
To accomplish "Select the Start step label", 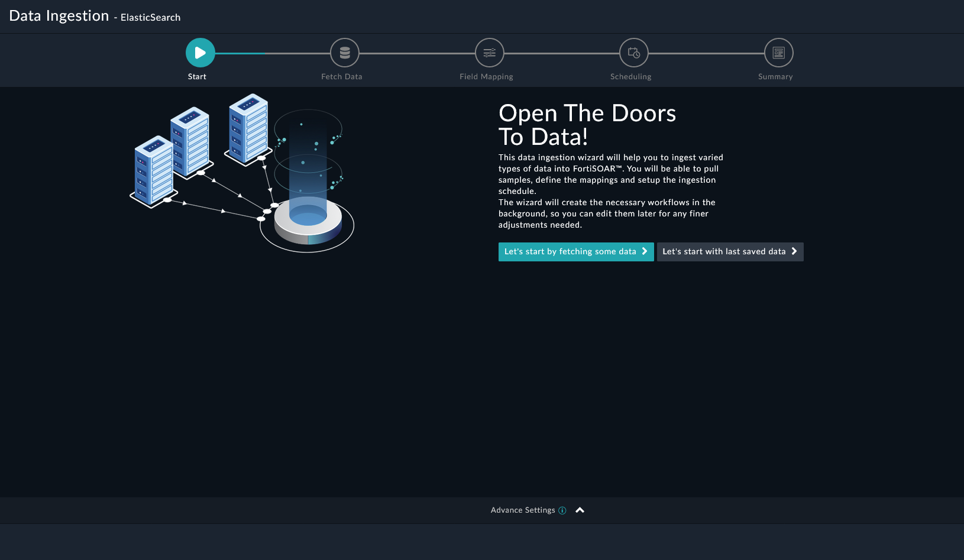I will pyautogui.click(x=197, y=77).
